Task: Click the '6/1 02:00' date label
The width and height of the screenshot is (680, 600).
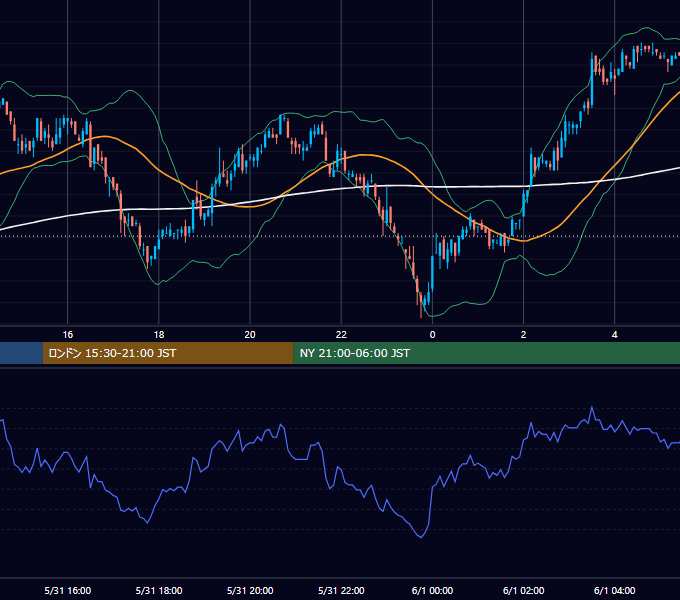Action: 523,590
